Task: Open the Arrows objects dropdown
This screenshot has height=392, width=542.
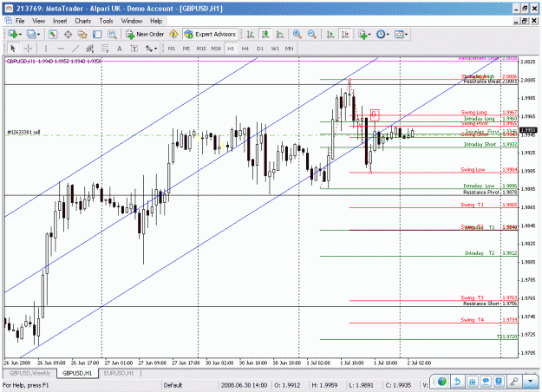Action: click(x=151, y=49)
